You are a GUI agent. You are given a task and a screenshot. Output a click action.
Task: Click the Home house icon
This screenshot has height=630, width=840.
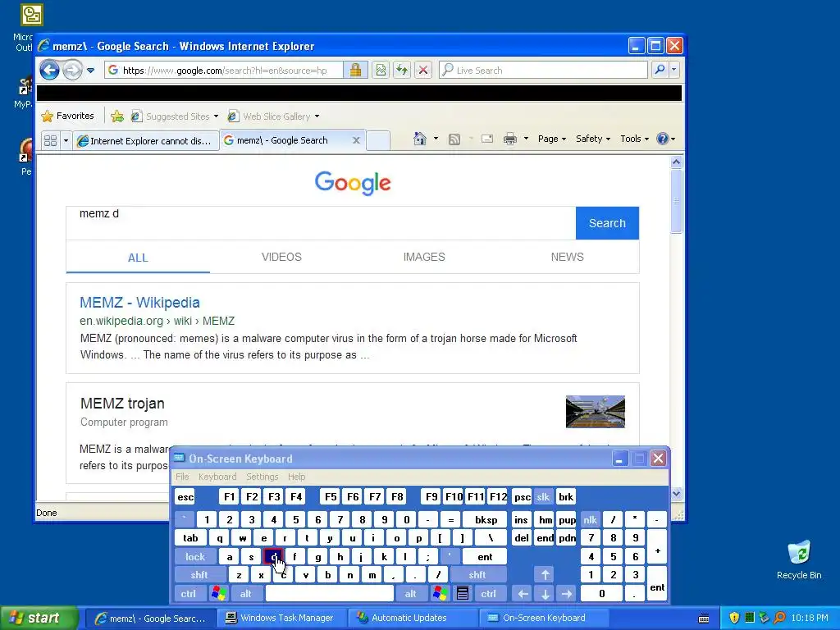click(420, 139)
